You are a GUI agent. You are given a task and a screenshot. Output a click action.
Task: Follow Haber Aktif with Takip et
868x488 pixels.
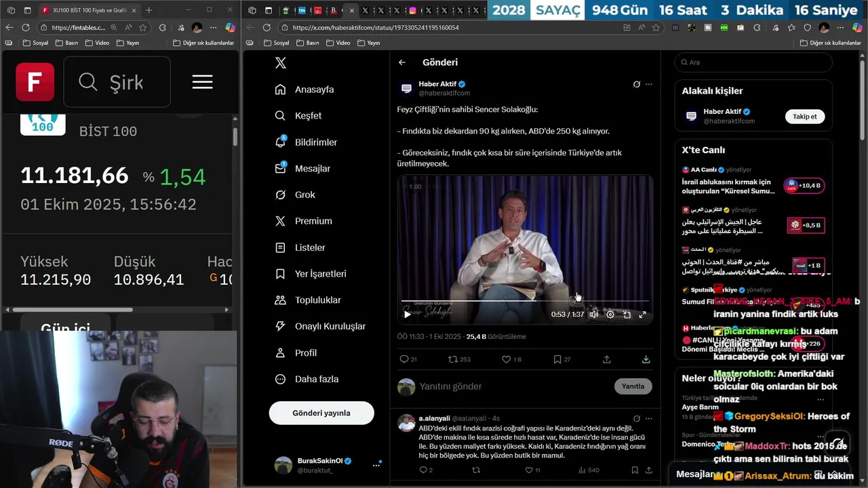point(805,117)
